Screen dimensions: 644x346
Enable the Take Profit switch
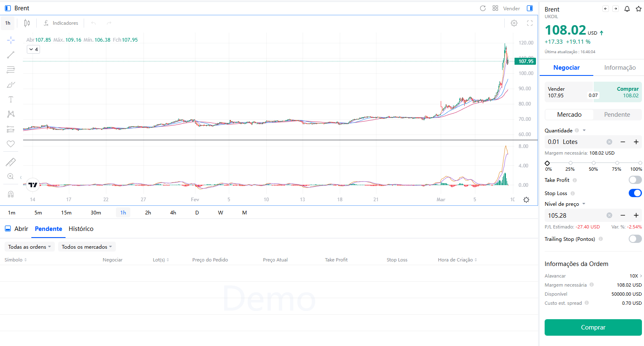click(x=635, y=180)
